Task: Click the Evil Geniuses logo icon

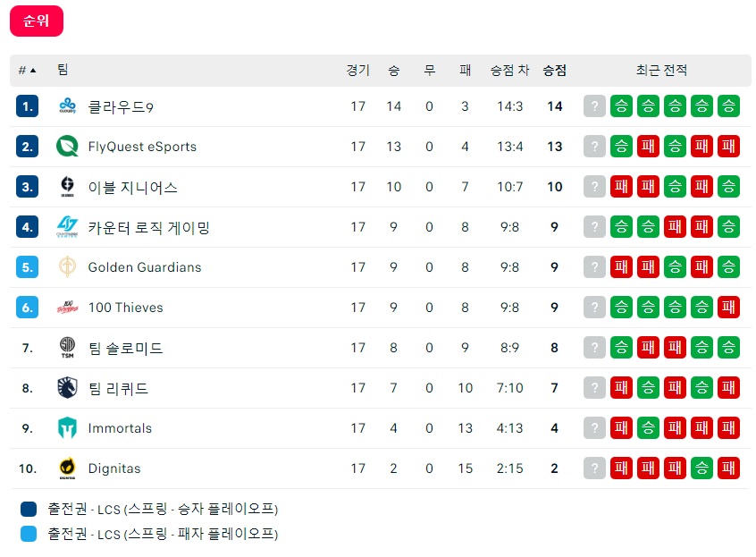Action: [x=68, y=187]
